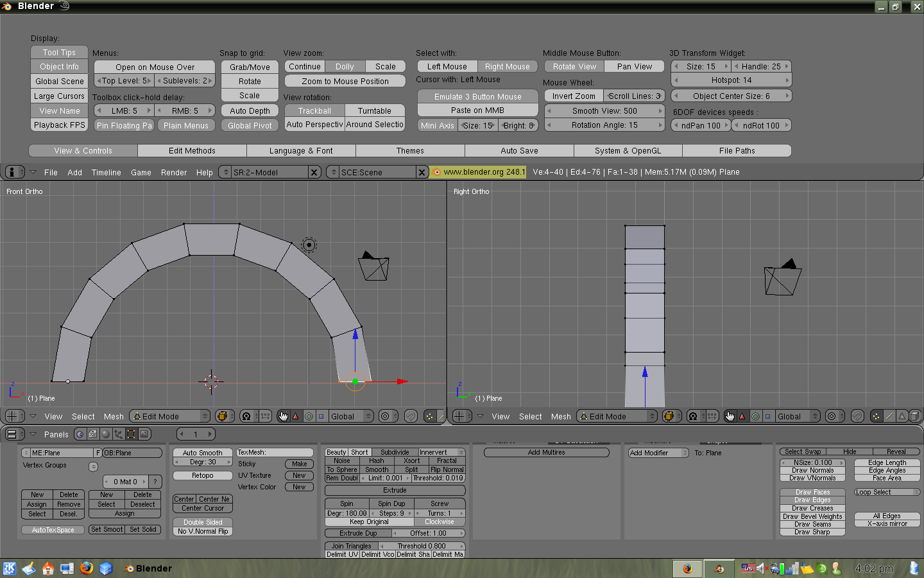Click the occlude background geometry cube icon
Viewport: 924px width, 578px height.
coord(915,416)
